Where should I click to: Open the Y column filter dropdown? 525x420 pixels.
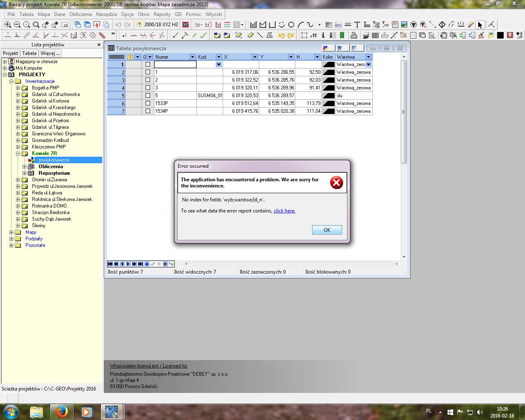click(291, 57)
